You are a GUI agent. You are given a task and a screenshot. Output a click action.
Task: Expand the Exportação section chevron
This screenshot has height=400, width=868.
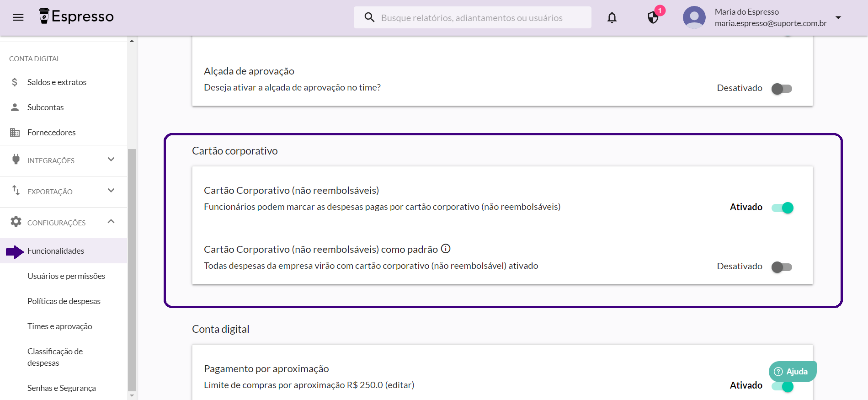(x=111, y=191)
